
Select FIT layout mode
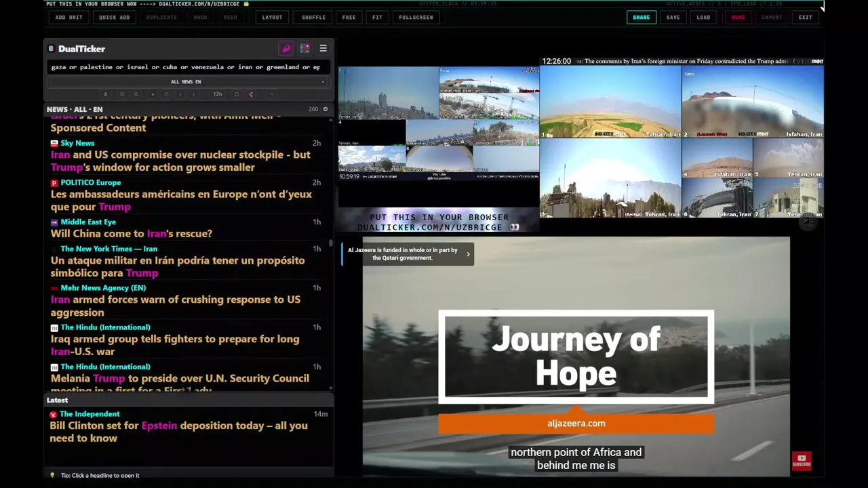click(377, 17)
